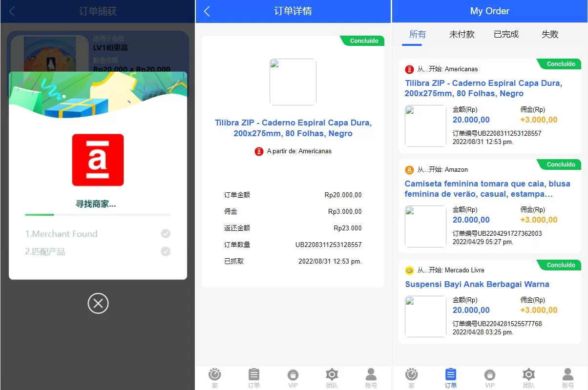Go back from the 订单详情 page
588x390 pixels.
(x=207, y=11)
